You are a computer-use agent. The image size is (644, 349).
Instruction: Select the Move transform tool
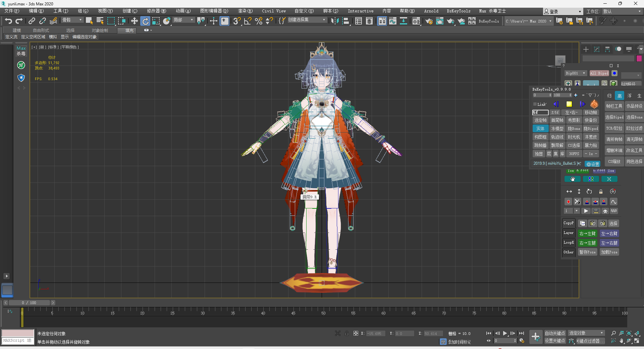point(134,21)
